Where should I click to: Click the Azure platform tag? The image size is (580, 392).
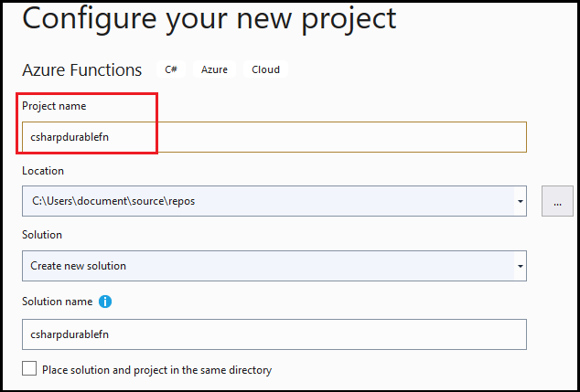pyautogui.click(x=214, y=69)
